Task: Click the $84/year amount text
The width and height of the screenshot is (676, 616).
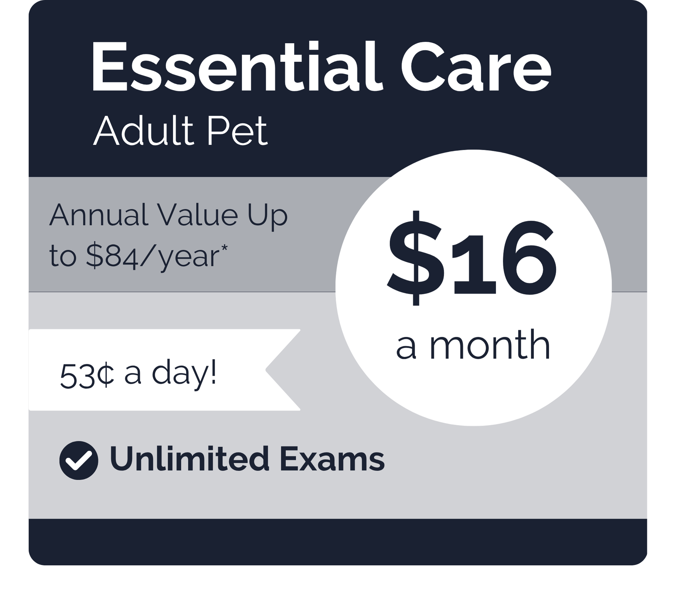Action: tap(153, 256)
